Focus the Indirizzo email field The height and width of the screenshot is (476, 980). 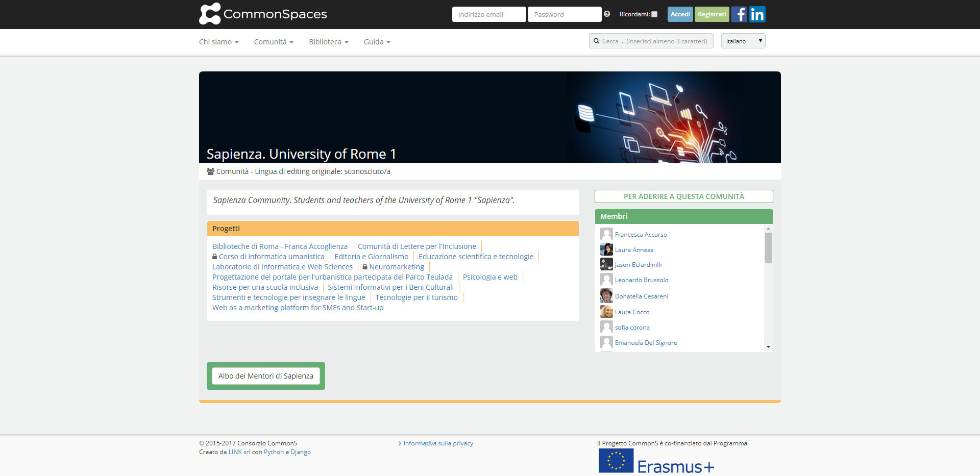pos(489,14)
